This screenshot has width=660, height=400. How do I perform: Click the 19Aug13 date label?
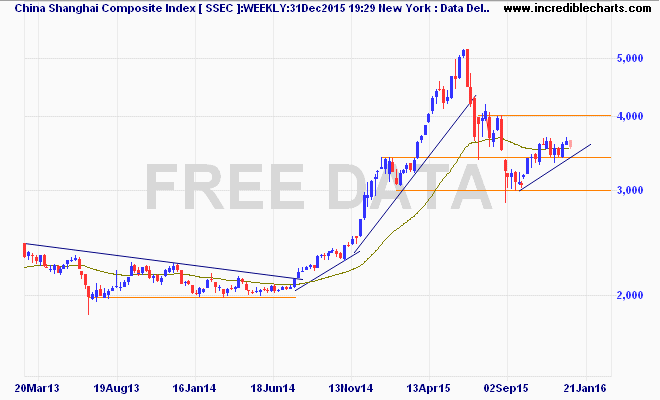point(116,388)
